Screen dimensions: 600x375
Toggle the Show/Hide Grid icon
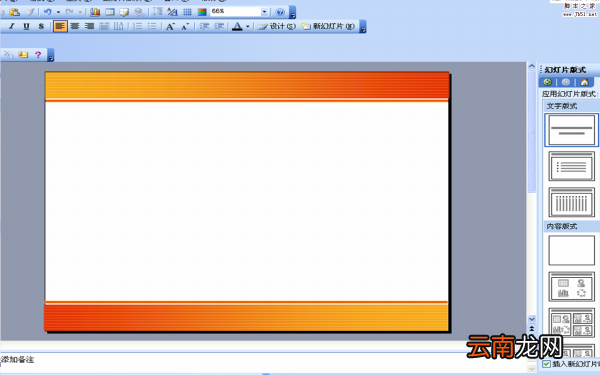coord(187,12)
